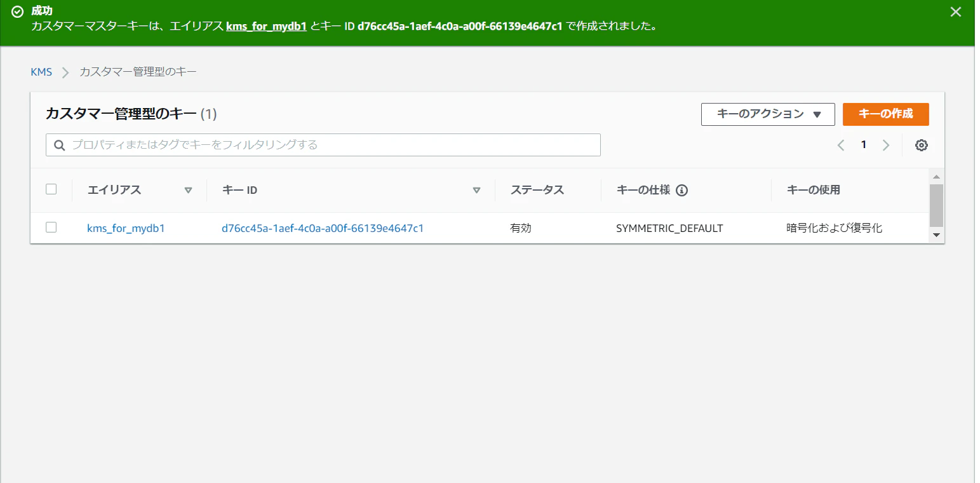This screenshot has height=483, width=980.
Task: Dismiss the green success banner
Action: [955, 11]
